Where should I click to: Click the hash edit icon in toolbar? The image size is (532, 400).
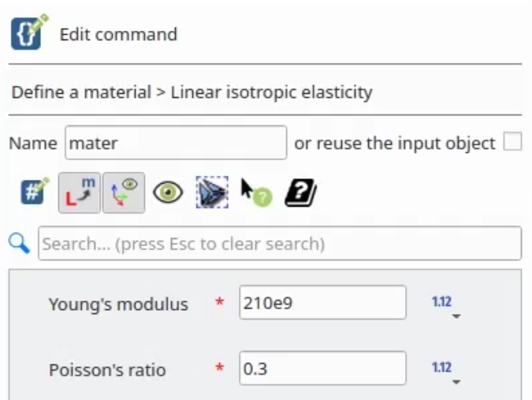pyautogui.click(x=35, y=191)
